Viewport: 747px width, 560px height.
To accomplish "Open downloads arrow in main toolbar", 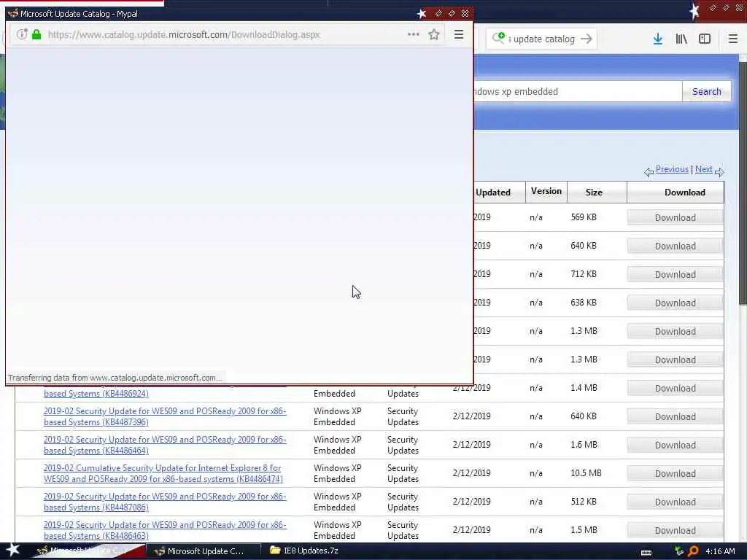I will [x=658, y=39].
